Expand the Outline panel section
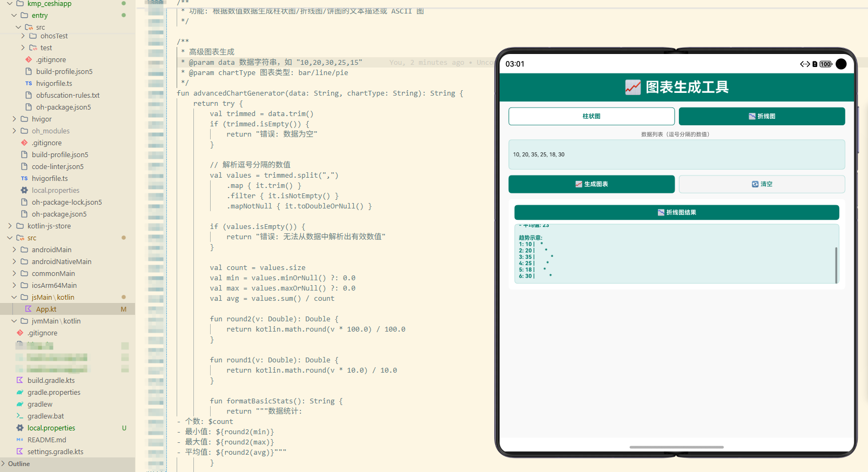The width and height of the screenshot is (868, 472). point(4,464)
